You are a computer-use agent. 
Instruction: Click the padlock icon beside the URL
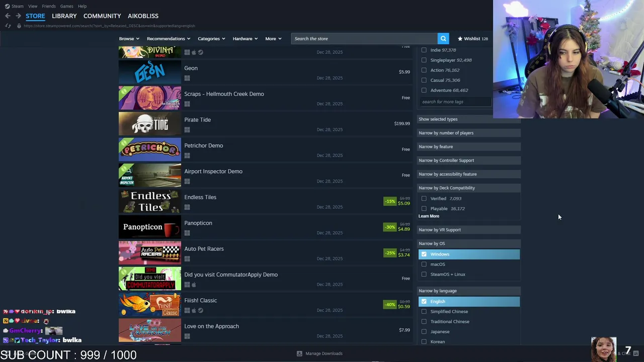(19, 26)
